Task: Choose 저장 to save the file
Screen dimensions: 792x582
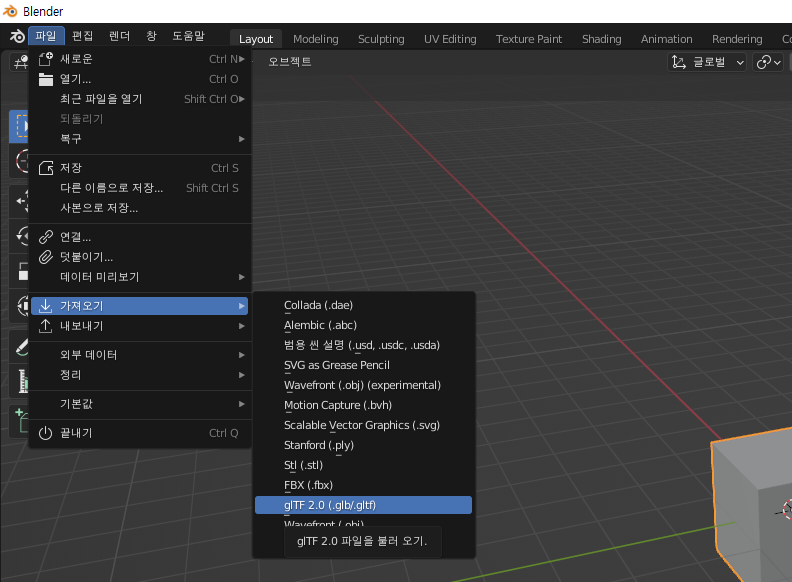Action: pyautogui.click(x=140, y=168)
